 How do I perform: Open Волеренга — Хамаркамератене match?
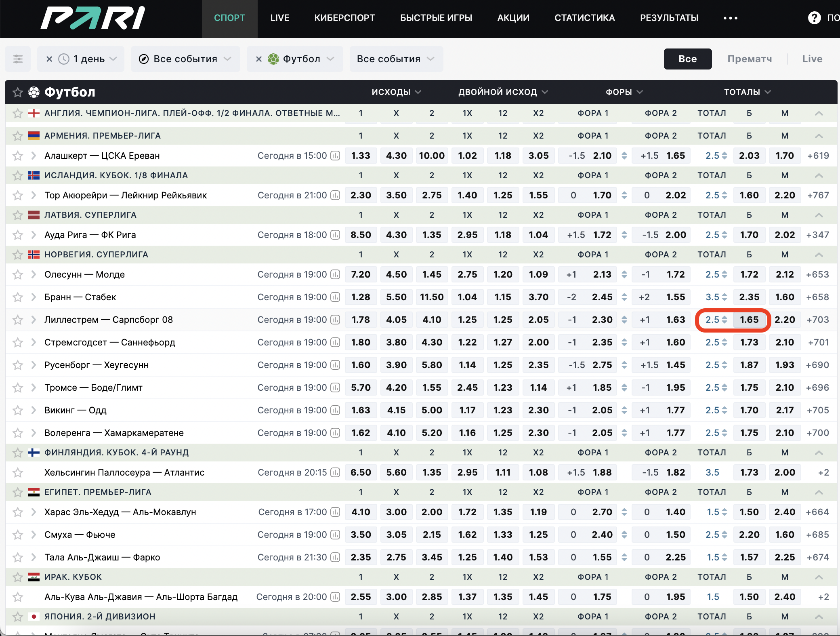click(114, 433)
